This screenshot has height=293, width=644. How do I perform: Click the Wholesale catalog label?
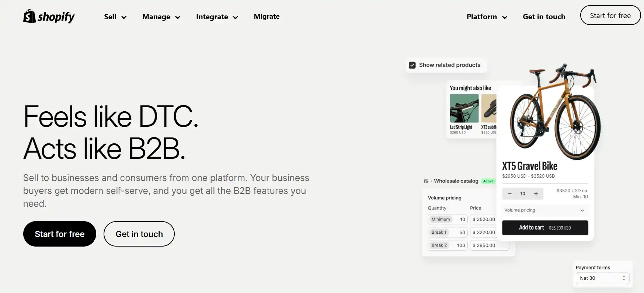pyautogui.click(x=456, y=181)
